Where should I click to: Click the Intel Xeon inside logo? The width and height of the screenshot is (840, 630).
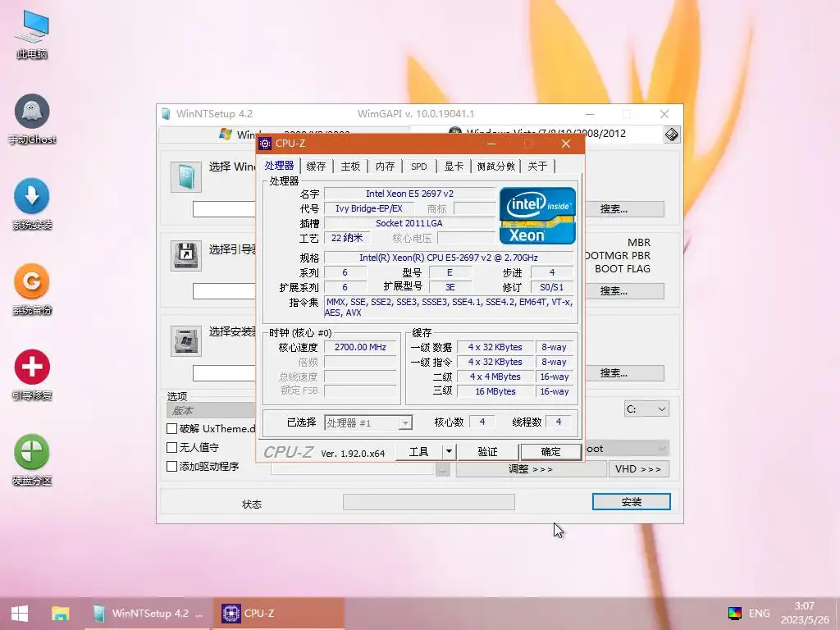[537, 216]
